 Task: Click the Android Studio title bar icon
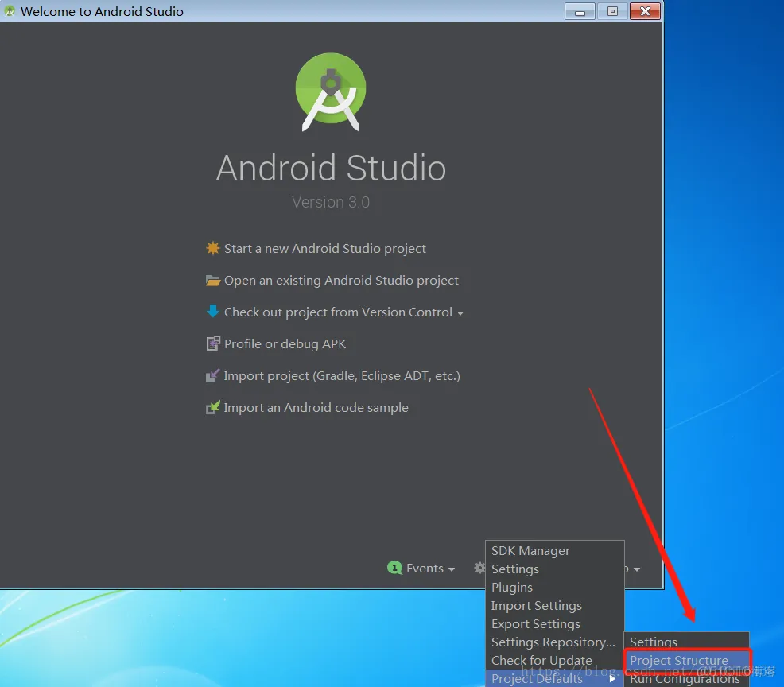click(x=9, y=11)
